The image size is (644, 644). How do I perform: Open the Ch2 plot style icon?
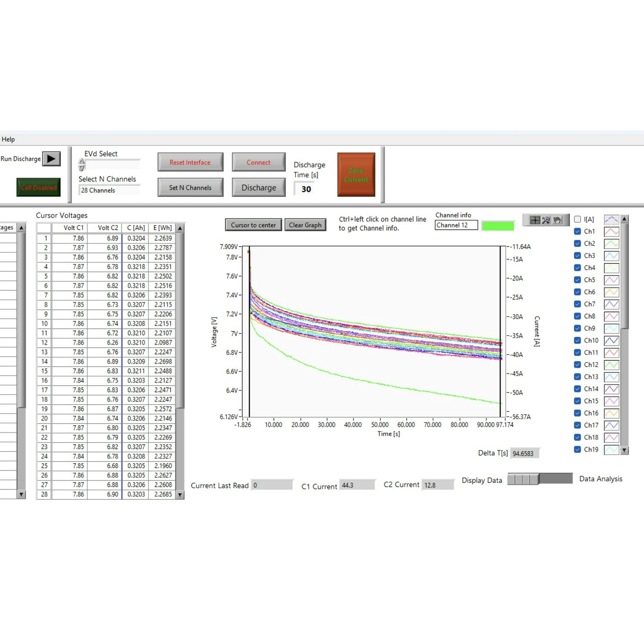pos(611,244)
